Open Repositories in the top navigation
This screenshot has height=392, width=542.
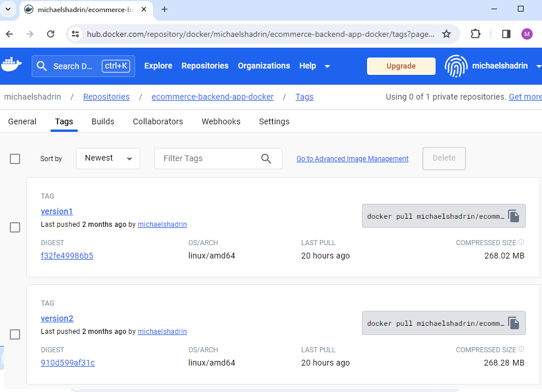pyautogui.click(x=205, y=66)
